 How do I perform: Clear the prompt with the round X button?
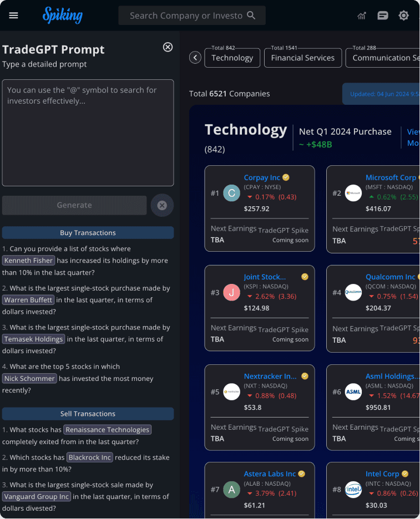(162, 205)
